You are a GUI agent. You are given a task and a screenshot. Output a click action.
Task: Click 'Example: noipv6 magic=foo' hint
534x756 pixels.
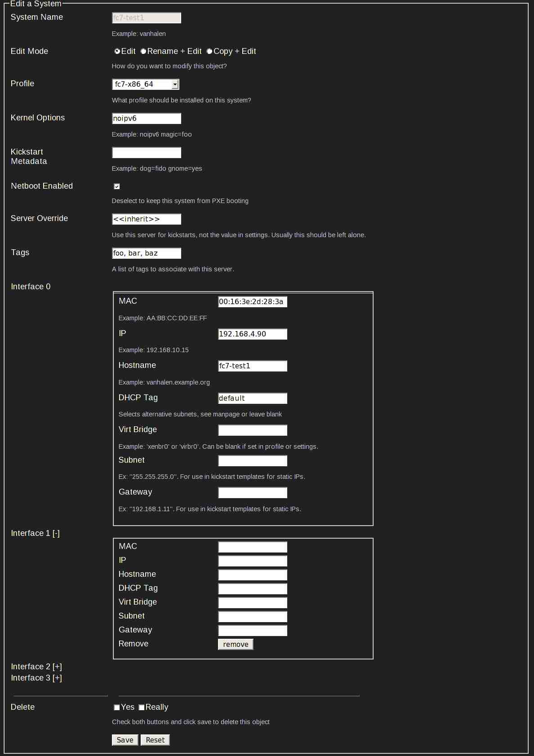click(152, 134)
